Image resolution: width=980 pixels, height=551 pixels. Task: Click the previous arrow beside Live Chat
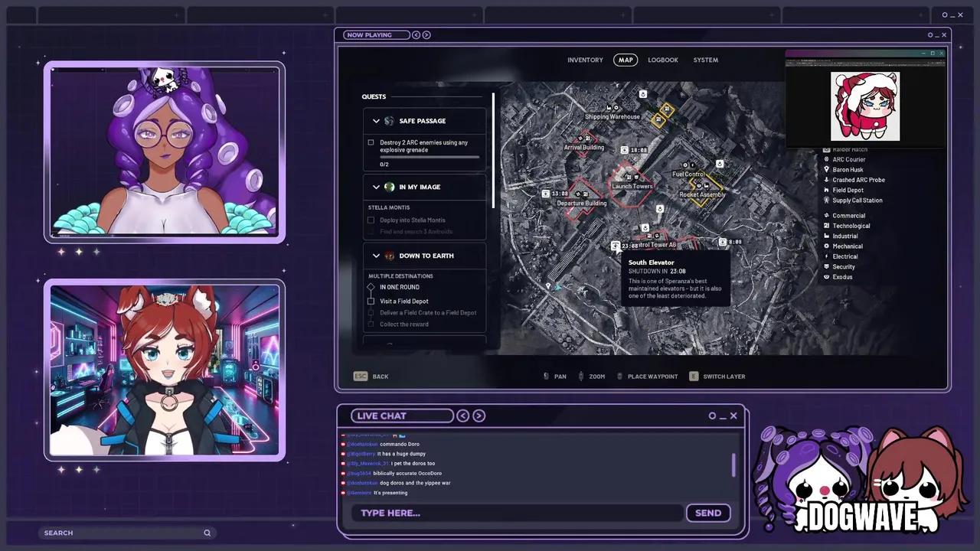(x=463, y=416)
